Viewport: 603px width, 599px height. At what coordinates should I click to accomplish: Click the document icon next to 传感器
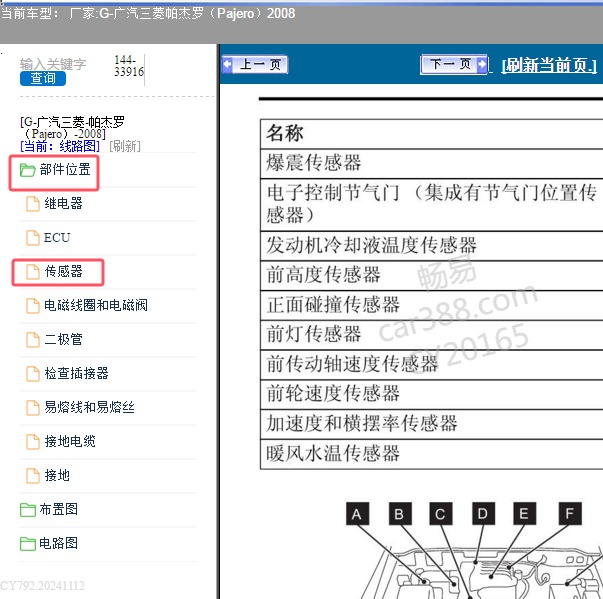(x=33, y=271)
